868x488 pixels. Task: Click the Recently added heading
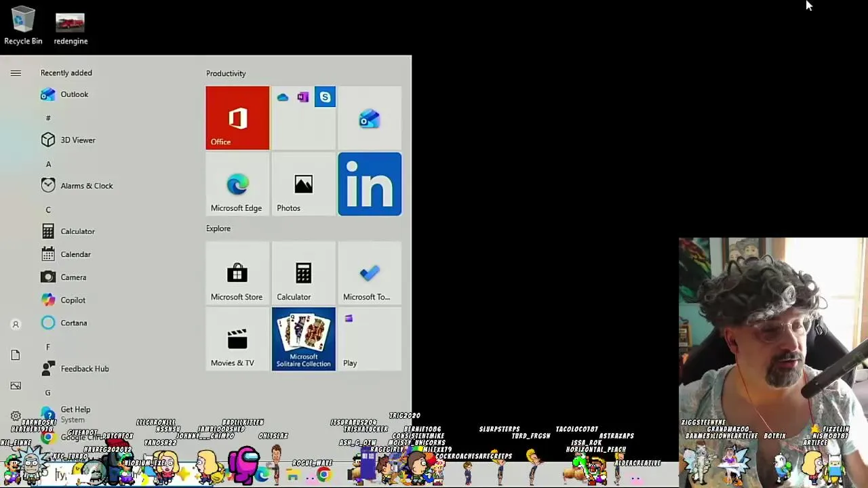[x=66, y=73]
